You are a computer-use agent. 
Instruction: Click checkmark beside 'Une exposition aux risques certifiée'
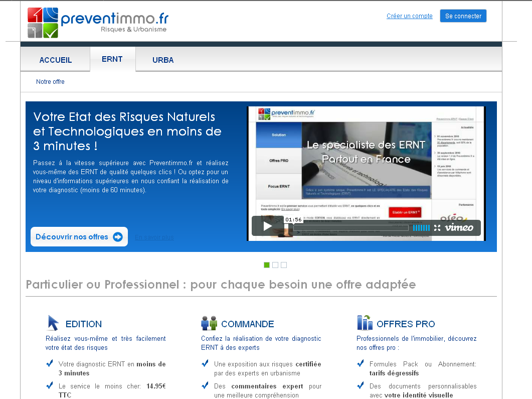click(x=205, y=363)
